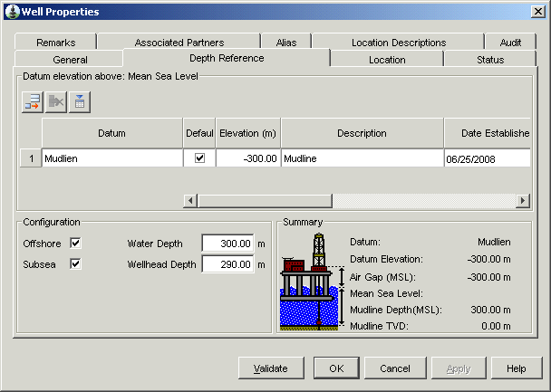Close the Well Properties dialog
This screenshot has height=392, width=551.
click(x=538, y=12)
